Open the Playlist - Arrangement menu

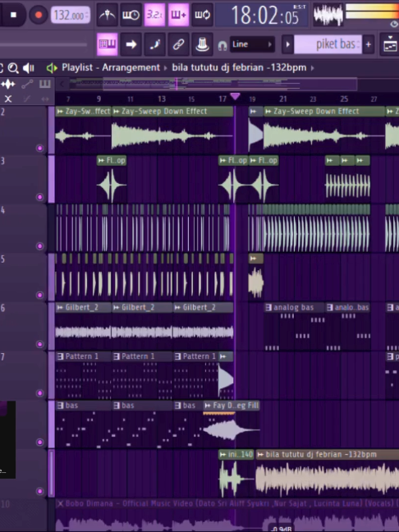[111, 67]
